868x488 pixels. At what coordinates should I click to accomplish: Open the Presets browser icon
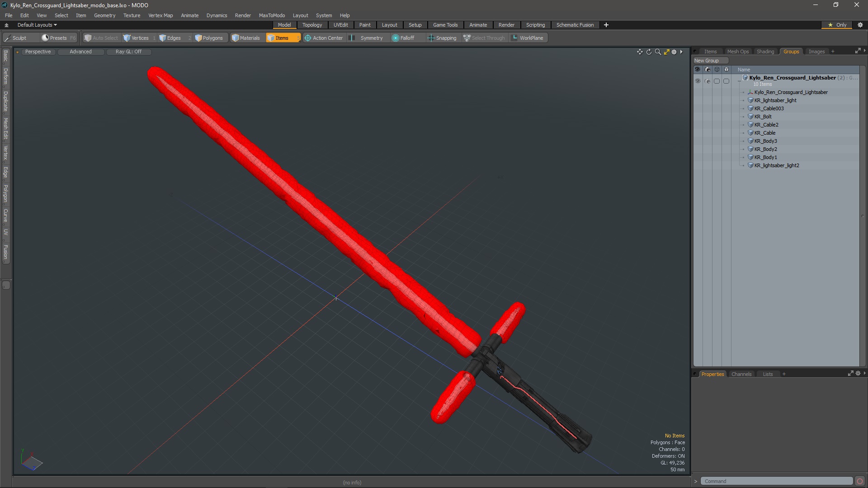pos(45,38)
